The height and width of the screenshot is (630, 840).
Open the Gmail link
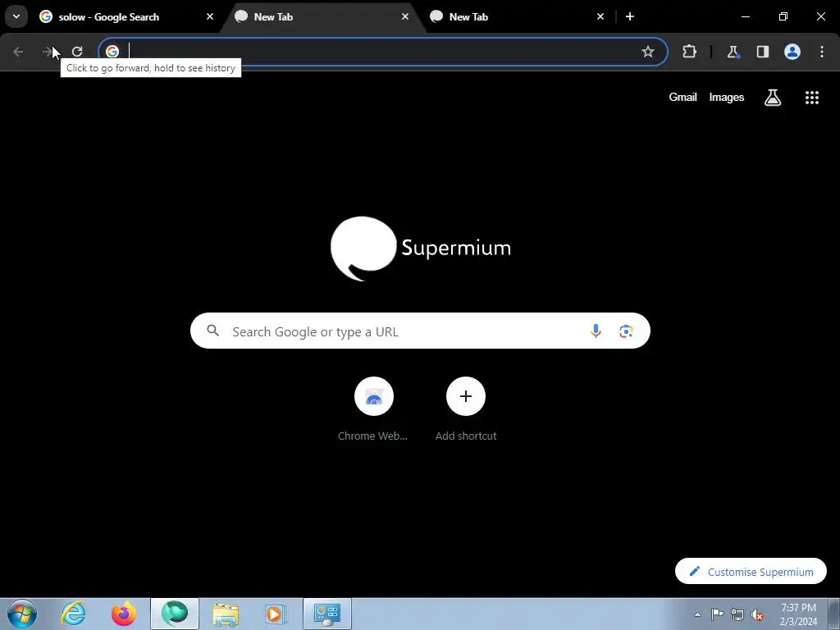(x=682, y=97)
